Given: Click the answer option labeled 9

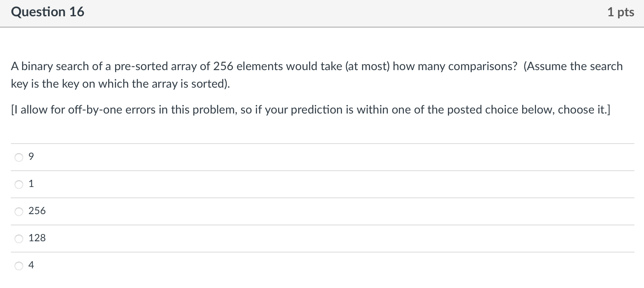Looking at the screenshot, I should pos(31,157).
